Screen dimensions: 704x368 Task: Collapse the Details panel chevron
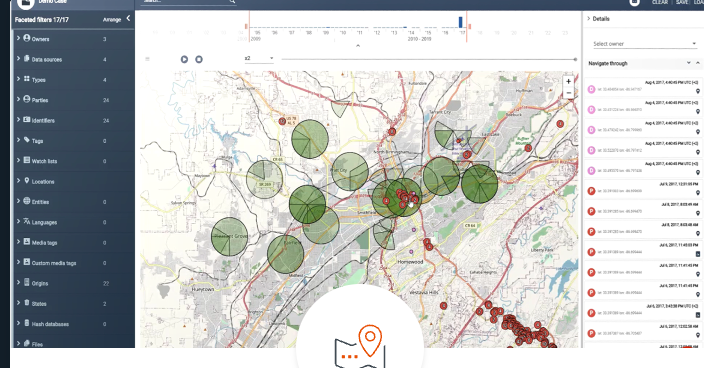point(589,18)
